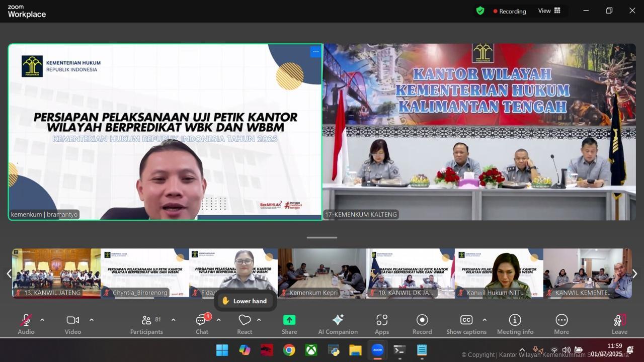Click the kemenkum | bramantyo name label
Screen dimensions: 644x362
(44, 214)
